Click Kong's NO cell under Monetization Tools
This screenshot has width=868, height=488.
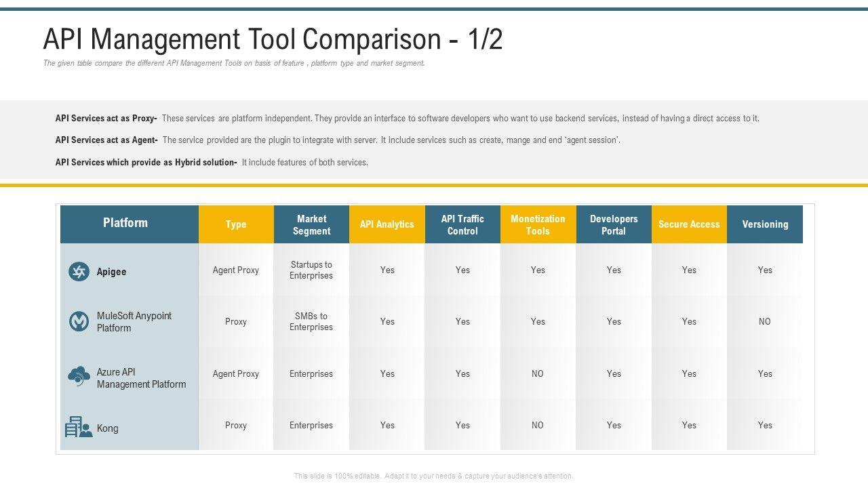pos(538,426)
